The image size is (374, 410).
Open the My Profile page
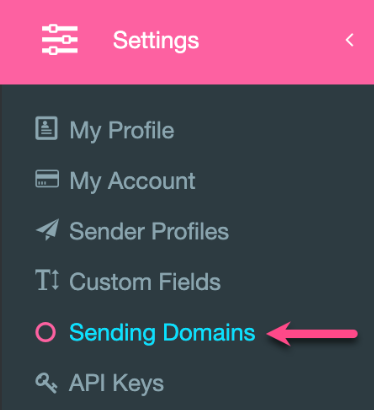point(122,130)
